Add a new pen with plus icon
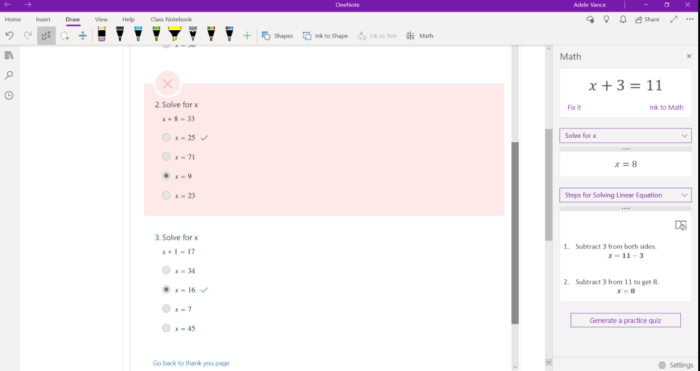The width and height of the screenshot is (700, 371). click(247, 36)
